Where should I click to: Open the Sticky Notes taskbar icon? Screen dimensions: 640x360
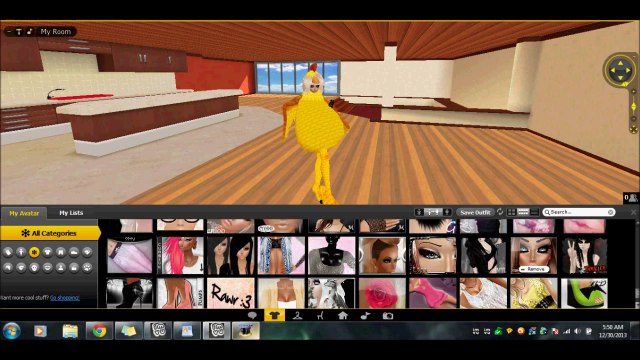(128, 331)
